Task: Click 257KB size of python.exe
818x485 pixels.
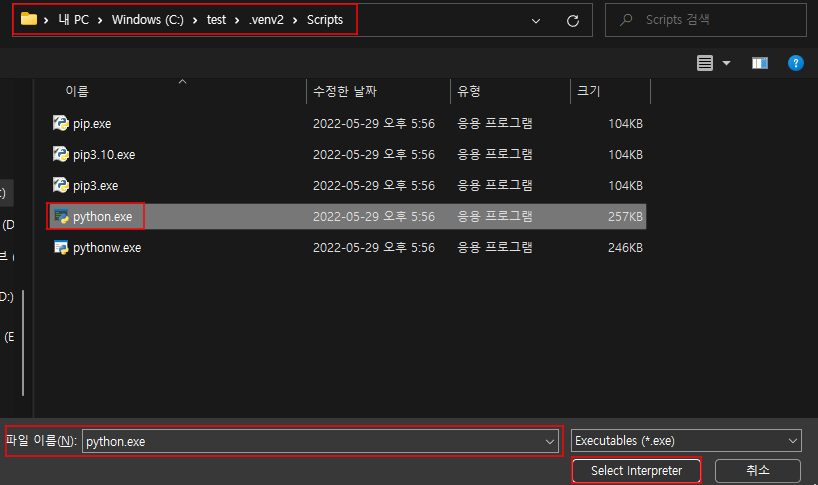Action: coord(625,216)
